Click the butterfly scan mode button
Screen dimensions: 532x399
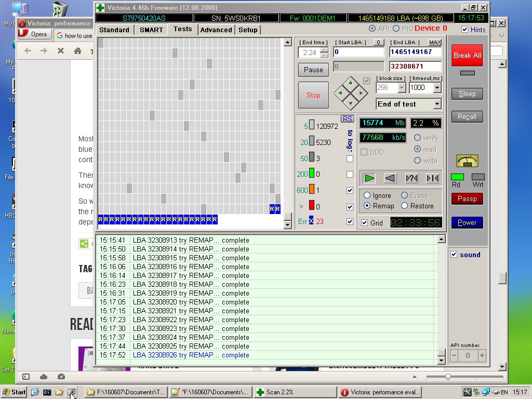click(433, 178)
